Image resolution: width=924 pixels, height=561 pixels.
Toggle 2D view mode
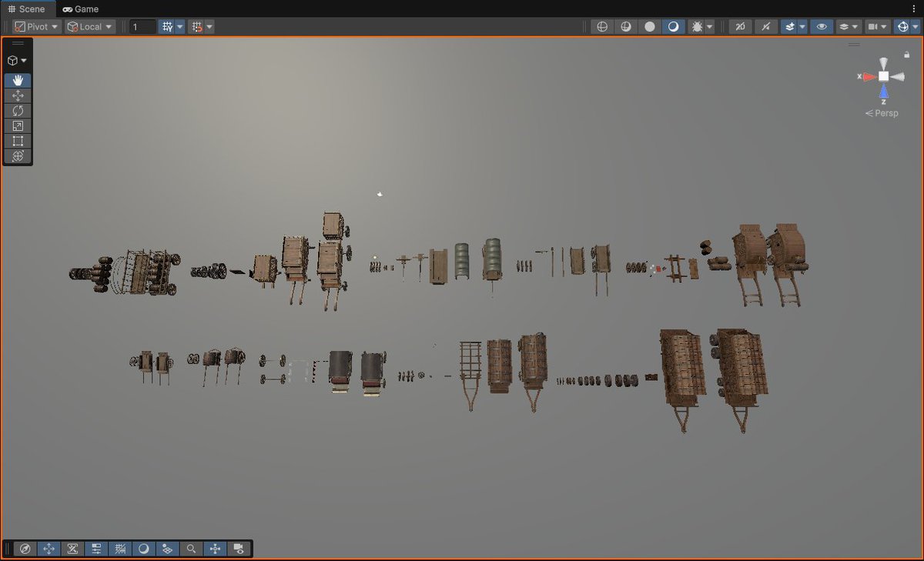coord(740,27)
